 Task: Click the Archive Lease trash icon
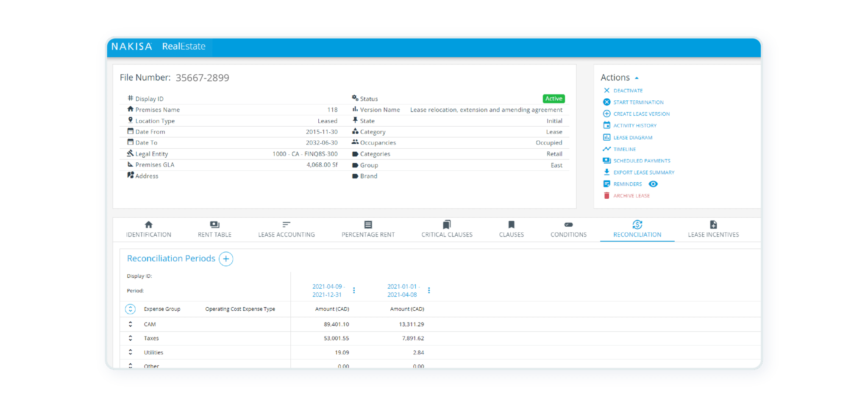click(606, 195)
